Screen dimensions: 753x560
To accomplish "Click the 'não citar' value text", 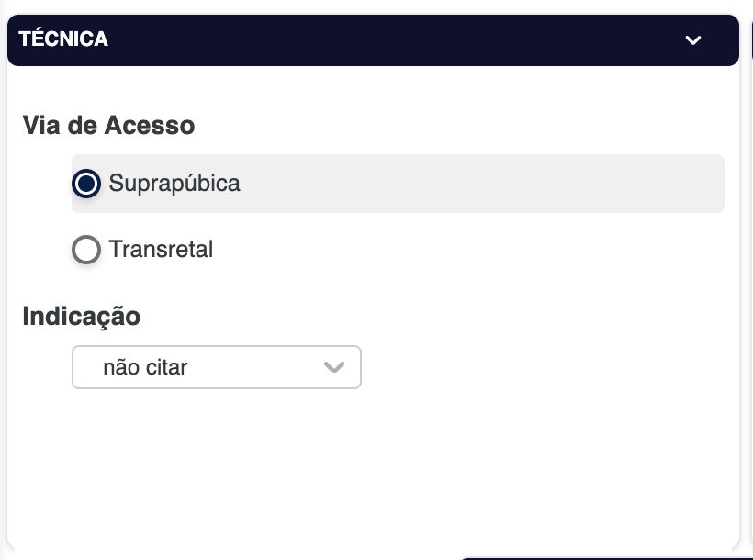I will [145, 367].
